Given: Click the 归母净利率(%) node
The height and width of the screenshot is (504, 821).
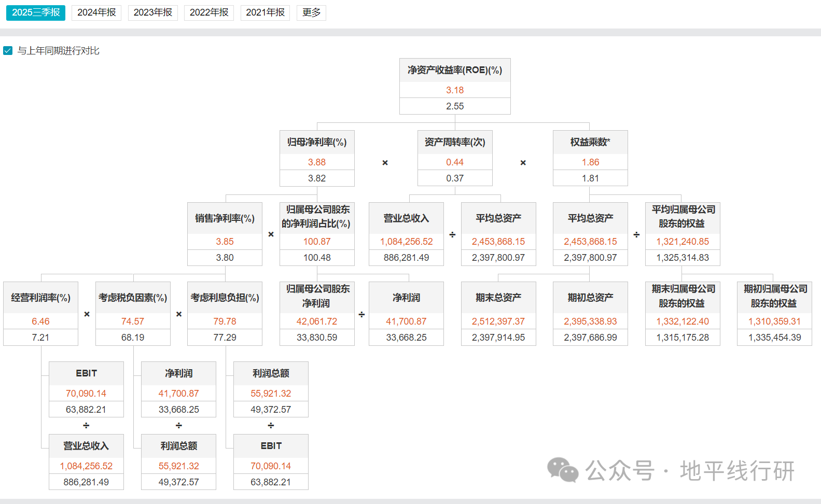Looking at the screenshot, I should pyautogui.click(x=317, y=142).
